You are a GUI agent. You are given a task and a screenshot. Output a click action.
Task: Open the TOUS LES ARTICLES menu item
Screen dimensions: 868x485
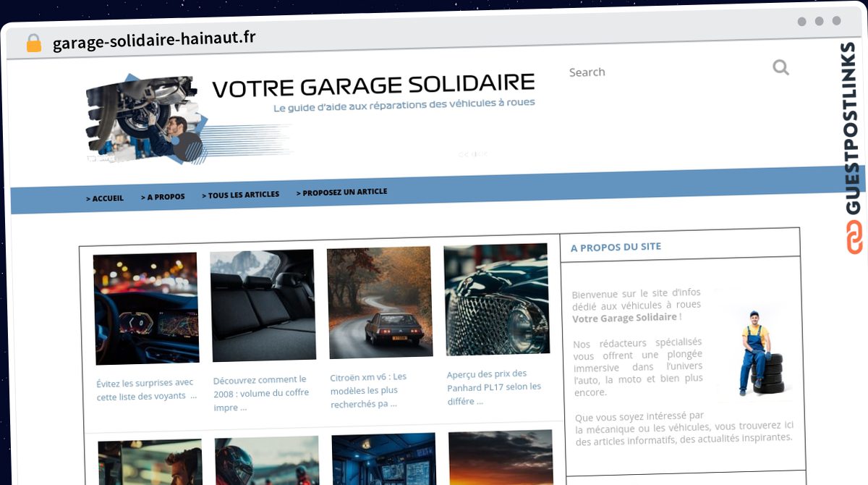240,195
